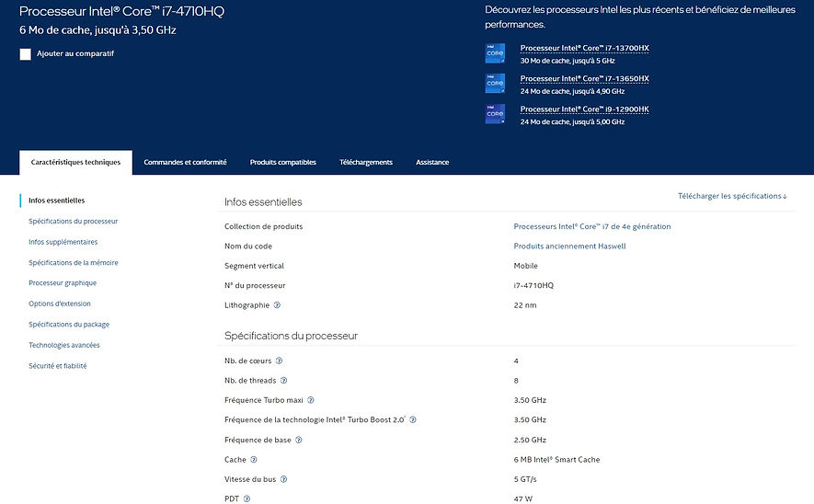This screenshot has height=504, width=814.
Task: Open the Cache help icon
Action: [253, 460]
